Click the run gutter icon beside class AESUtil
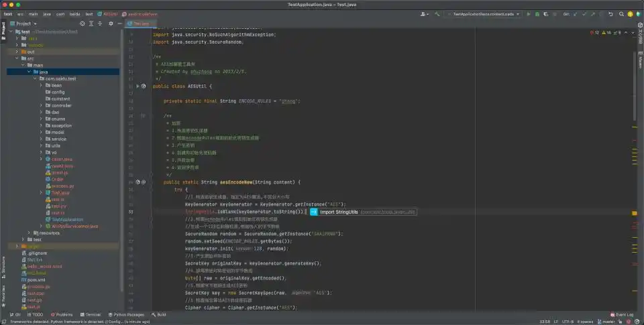The image size is (644, 325). coord(138,86)
